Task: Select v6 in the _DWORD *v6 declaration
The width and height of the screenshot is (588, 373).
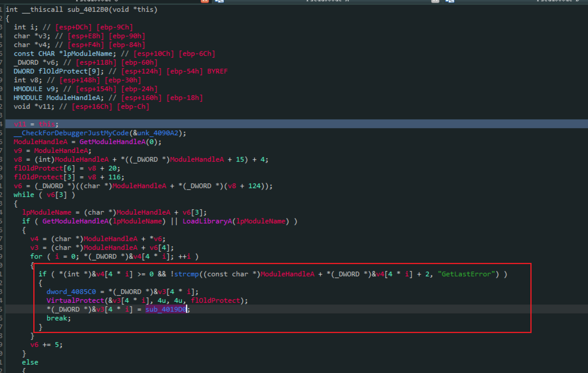Action: coord(51,62)
